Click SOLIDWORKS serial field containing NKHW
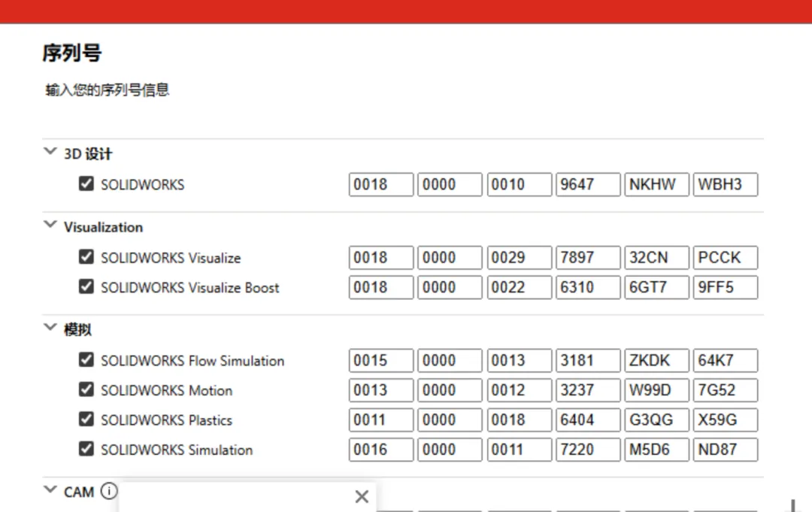This screenshot has height=512, width=812. click(656, 184)
